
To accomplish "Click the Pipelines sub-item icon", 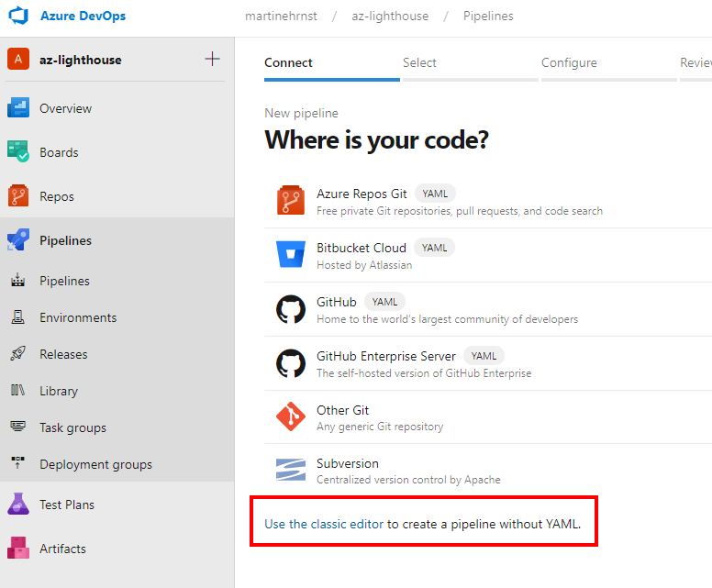I will coord(17,280).
